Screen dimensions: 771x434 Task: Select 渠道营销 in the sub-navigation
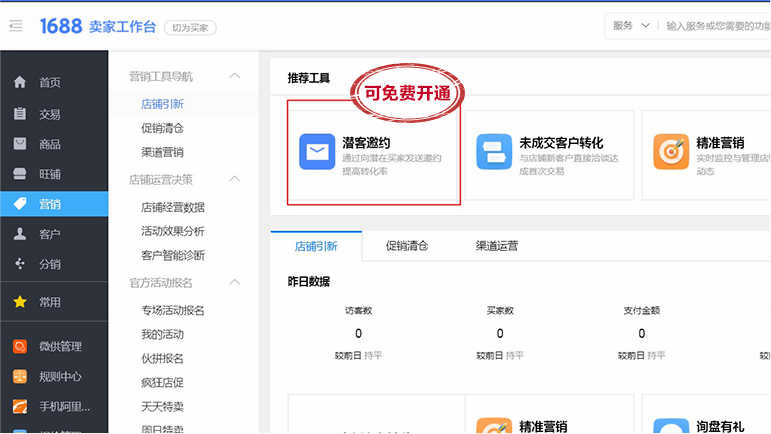tap(162, 152)
